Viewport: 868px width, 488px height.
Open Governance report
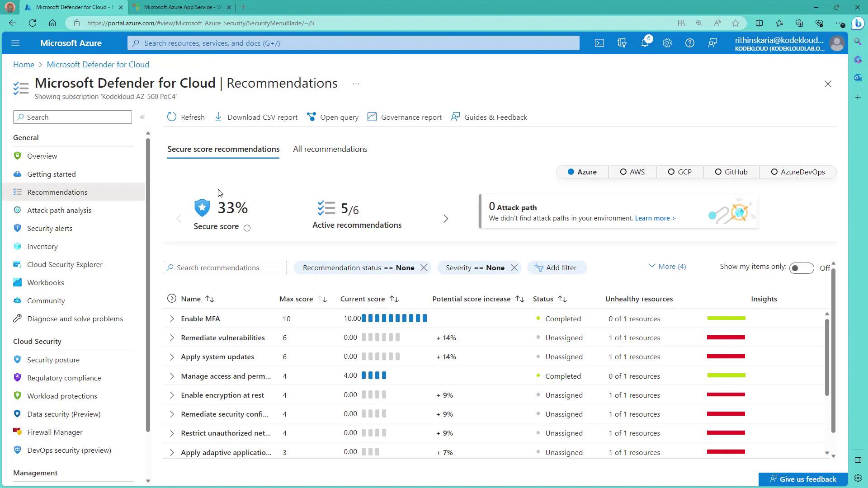pyautogui.click(x=405, y=117)
